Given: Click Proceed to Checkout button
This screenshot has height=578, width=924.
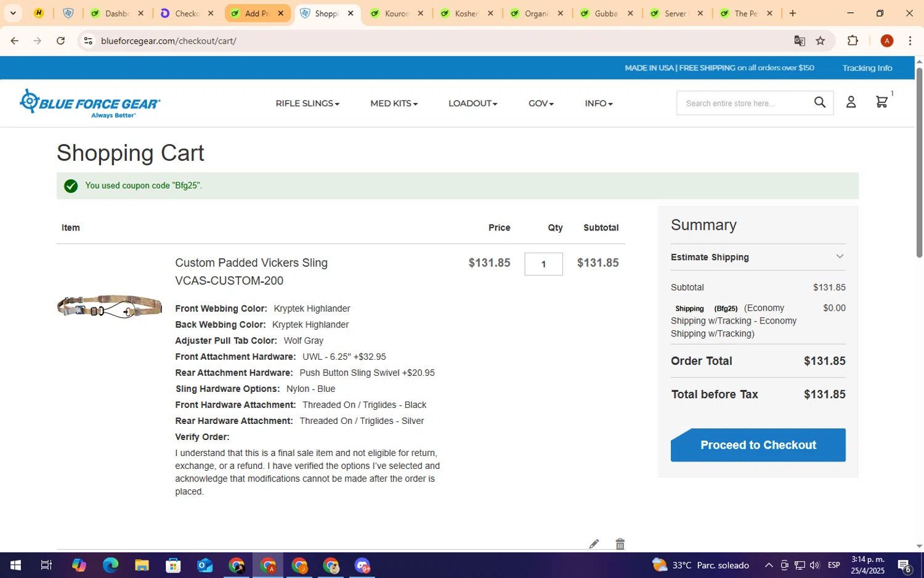Looking at the screenshot, I should click(758, 445).
